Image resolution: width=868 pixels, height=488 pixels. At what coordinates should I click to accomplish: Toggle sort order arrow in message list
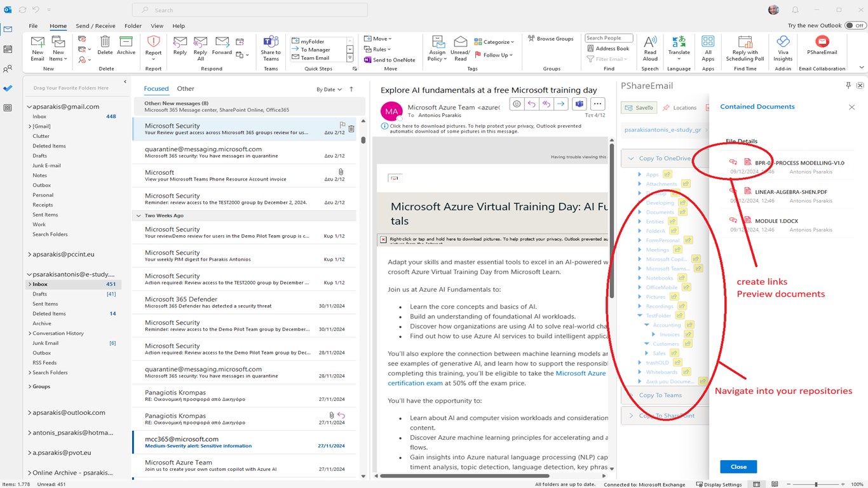(351, 89)
